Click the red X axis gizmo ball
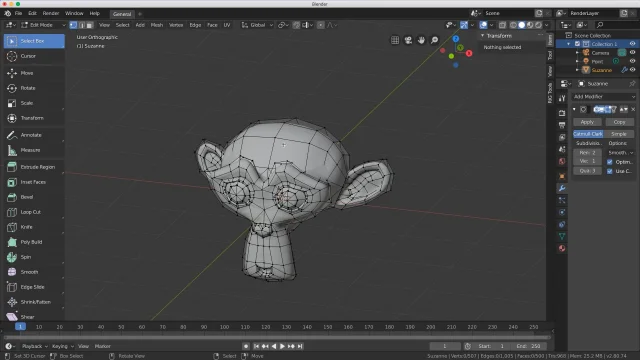 click(x=469, y=53)
